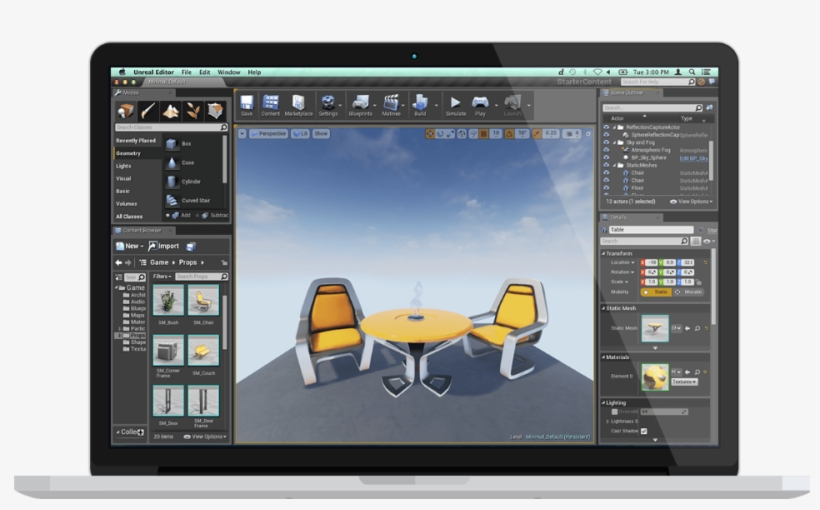Viewport: 820px width, 510px height.
Task: Open the File menu
Action: (x=186, y=72)
